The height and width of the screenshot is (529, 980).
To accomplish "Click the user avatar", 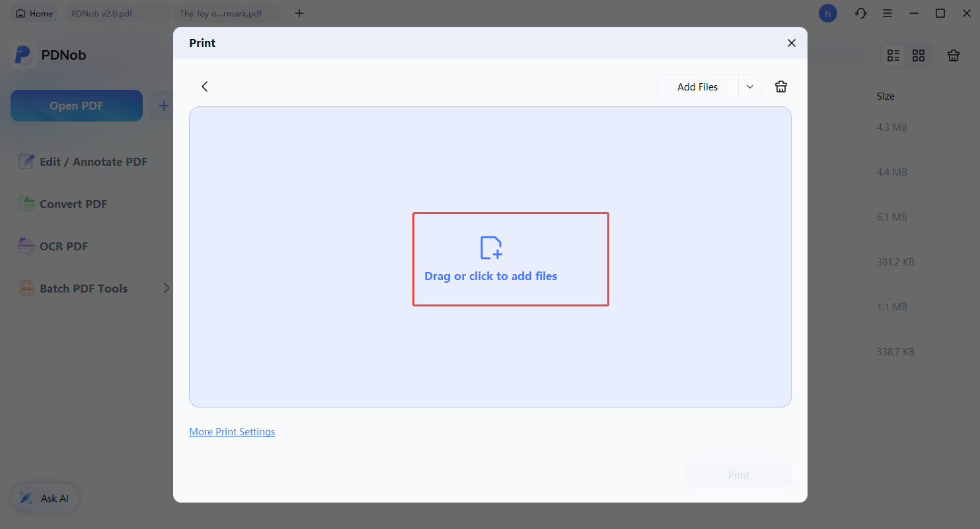I will [x=828, y=13].
